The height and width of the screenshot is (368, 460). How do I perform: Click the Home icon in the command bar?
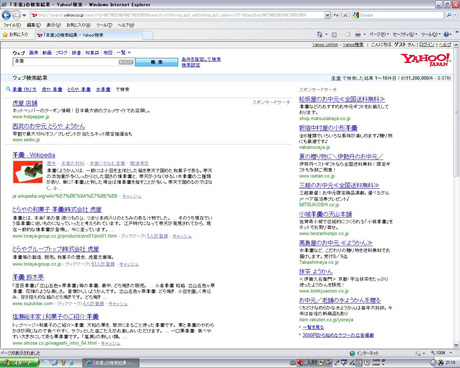pyautogui.click(x=320, y=34)
